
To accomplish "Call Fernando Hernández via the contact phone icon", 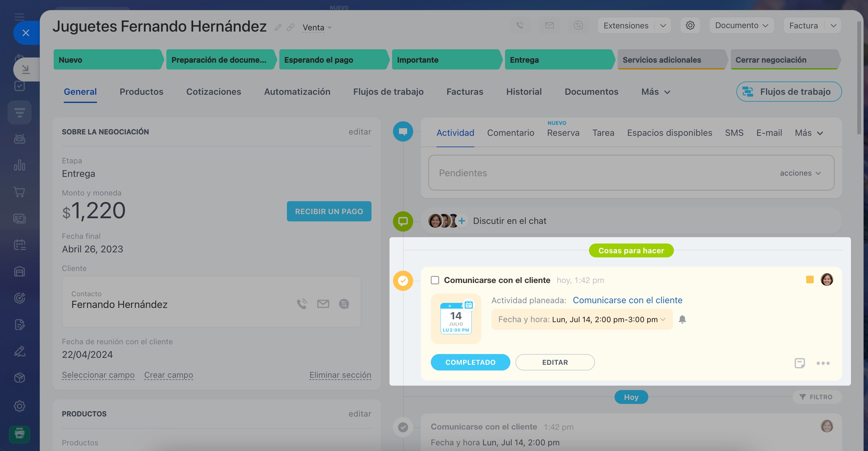I will [302, 304].
